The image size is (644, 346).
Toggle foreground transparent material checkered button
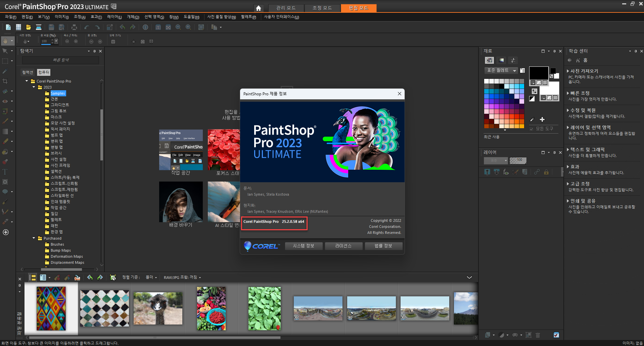tap(545, 83)
